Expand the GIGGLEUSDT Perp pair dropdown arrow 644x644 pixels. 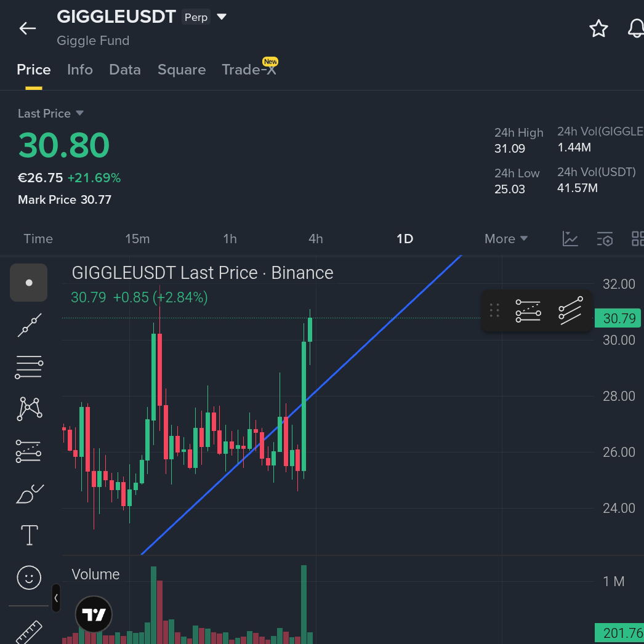222,17
